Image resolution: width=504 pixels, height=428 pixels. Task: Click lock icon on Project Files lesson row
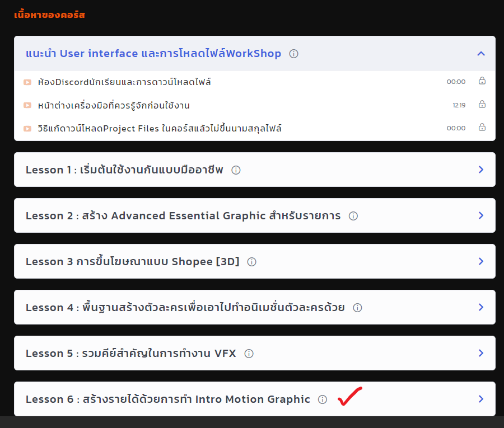482,128
